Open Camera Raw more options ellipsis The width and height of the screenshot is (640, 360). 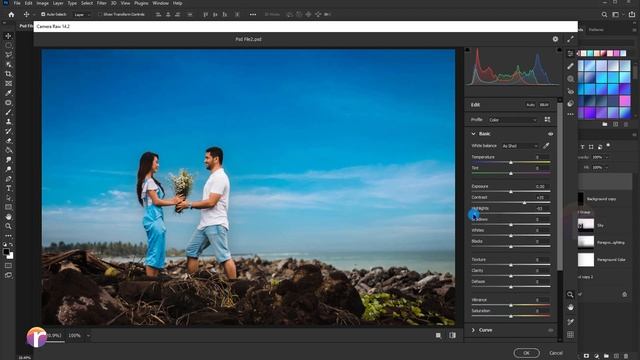[x=570, y=114]
